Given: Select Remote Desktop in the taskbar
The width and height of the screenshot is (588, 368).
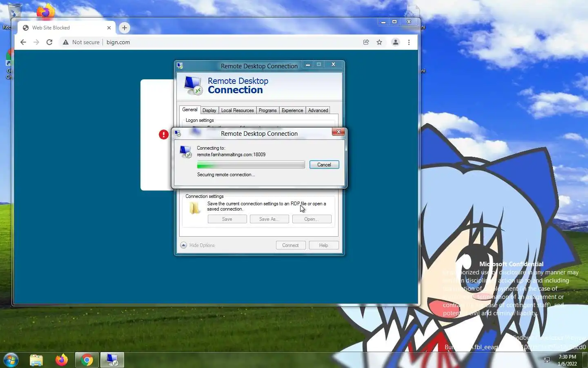Looking at the screenshot, I should pos(112,360).
